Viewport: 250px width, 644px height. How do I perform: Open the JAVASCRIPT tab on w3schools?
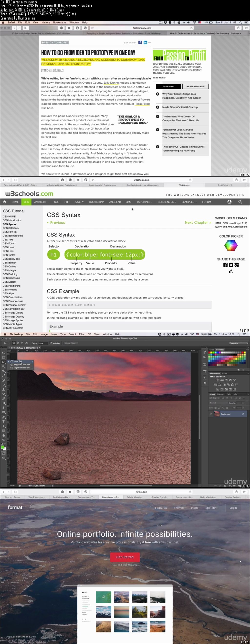(x=41, y=202)
